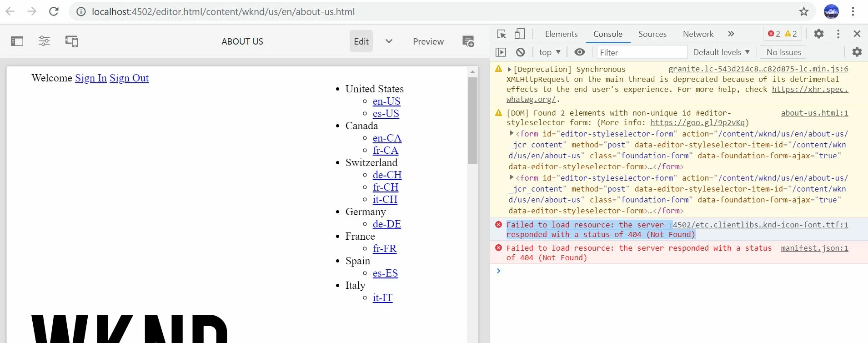The image size is (868, 343).
Task: Open the it-IT language link
Action: (382, 298)
